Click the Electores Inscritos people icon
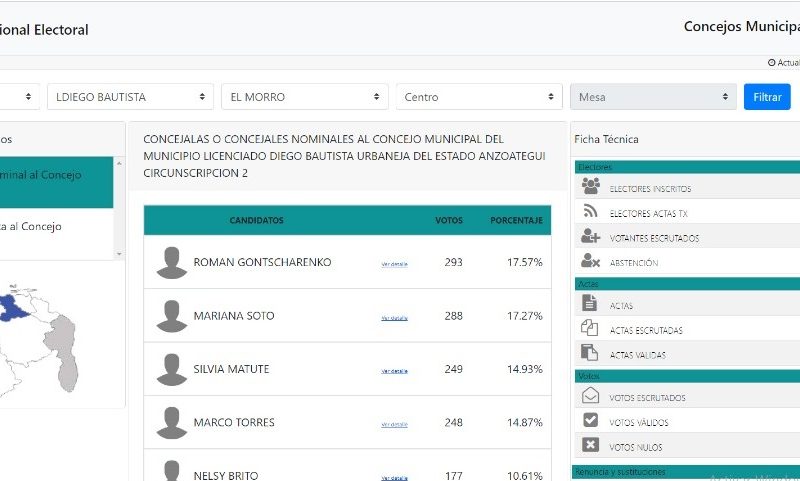This screenshot has width=800, height=481. [x=590, y=186]
